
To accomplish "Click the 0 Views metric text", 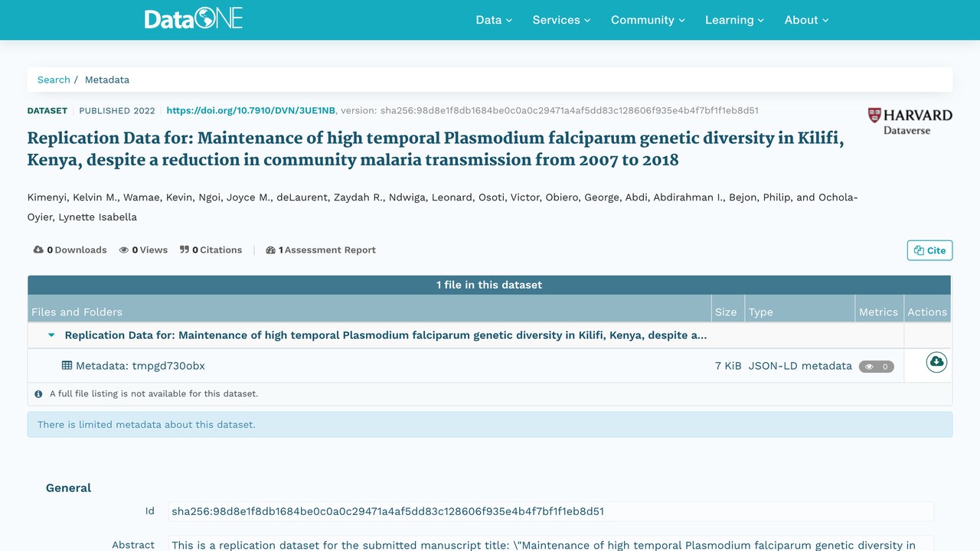I will pyautogui.click(x=149, y=250).
